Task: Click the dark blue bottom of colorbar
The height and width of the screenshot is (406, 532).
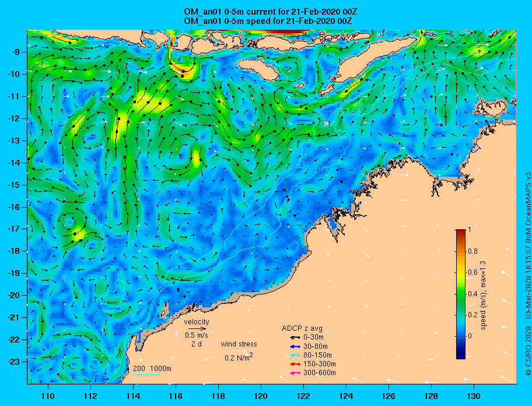Action: [x=461, y=355]
